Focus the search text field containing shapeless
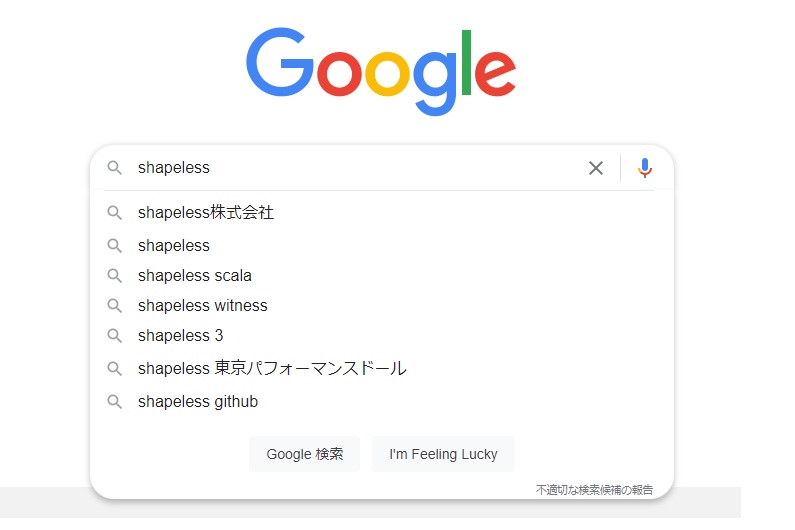795x530 pixels. (x=355, y=168)
